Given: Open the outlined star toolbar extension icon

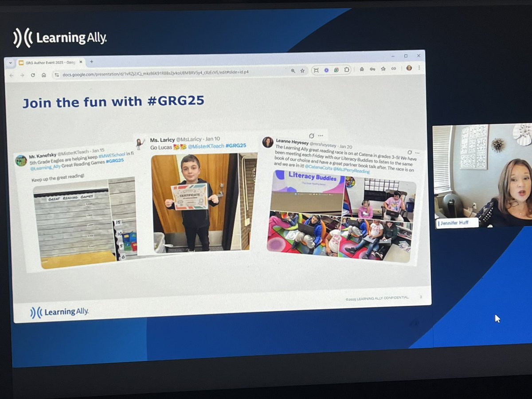Looking at the screenshot, I should (383, 69).
